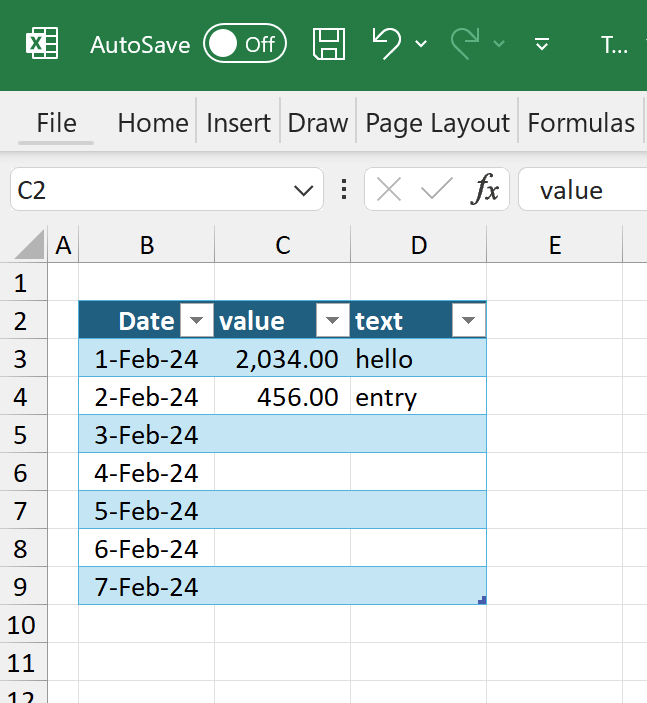Open Customize Quick Access Toolbar menu

[542, 44]
